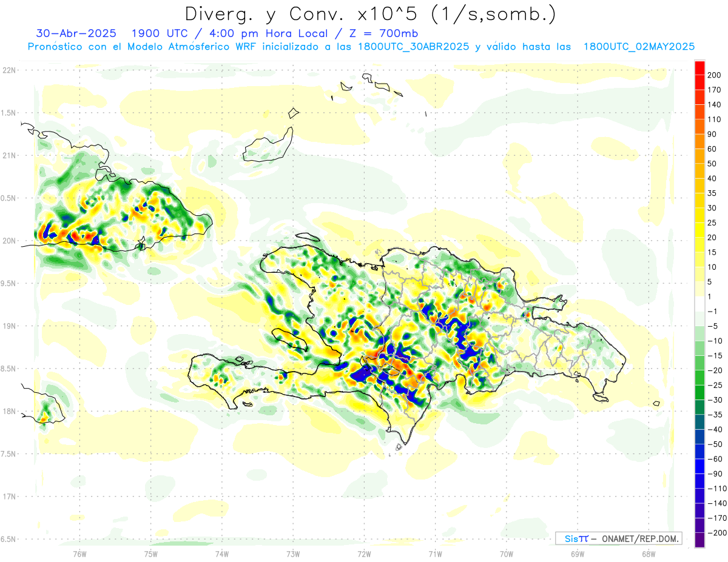Viewport: 728px width, 562px height.
Task: Click the '1800UTC_02MAY2025' valid-until time
Action: [639, 47]
